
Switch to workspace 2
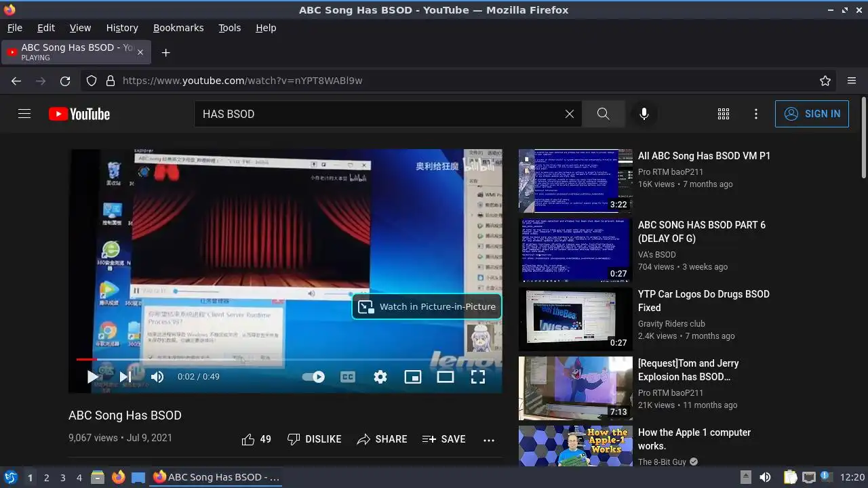click(46, 478)
